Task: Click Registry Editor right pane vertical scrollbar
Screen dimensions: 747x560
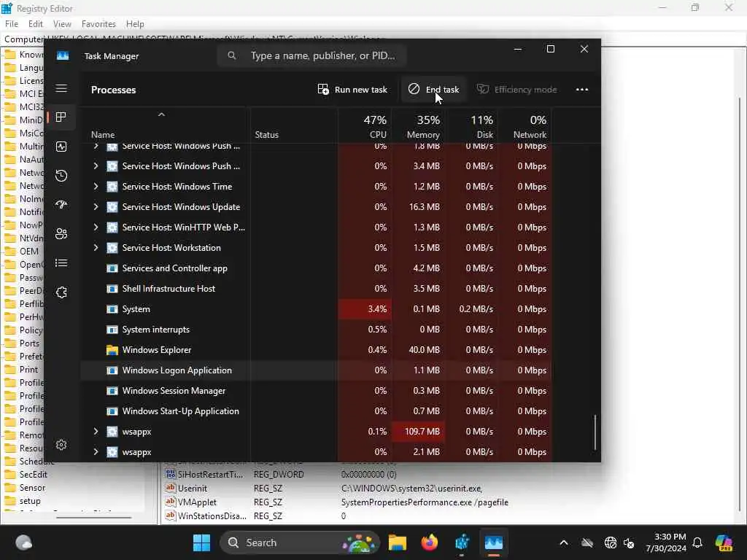Action: [x=740, y=305]
